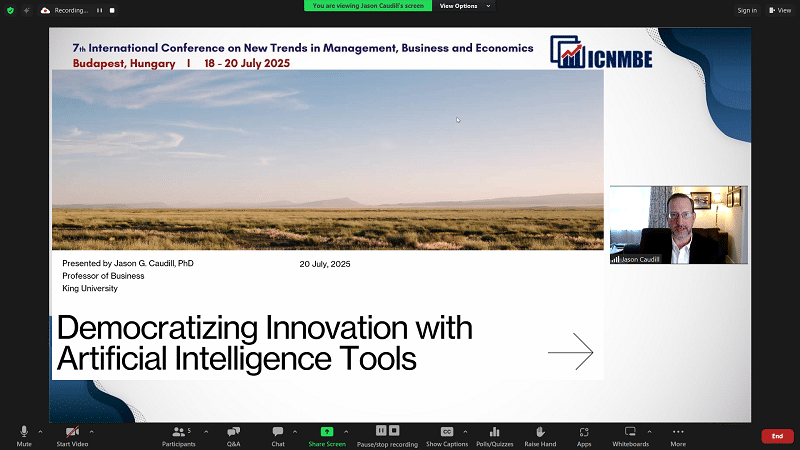Image resolution: width=800 pixels, height=450 pixels.
Task: Click Sign in at the top right
Action: point(746,10)
